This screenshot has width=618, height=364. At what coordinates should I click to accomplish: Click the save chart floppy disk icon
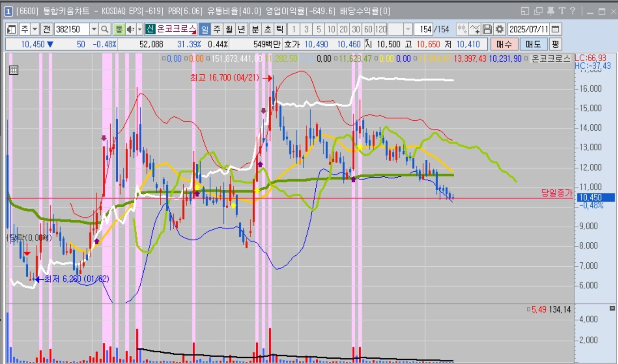click(487, 30)
